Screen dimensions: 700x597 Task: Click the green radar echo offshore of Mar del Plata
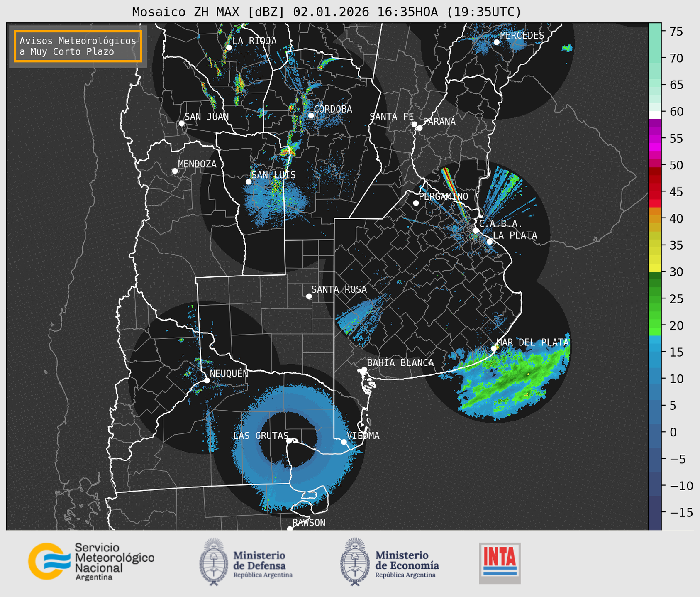515,378
